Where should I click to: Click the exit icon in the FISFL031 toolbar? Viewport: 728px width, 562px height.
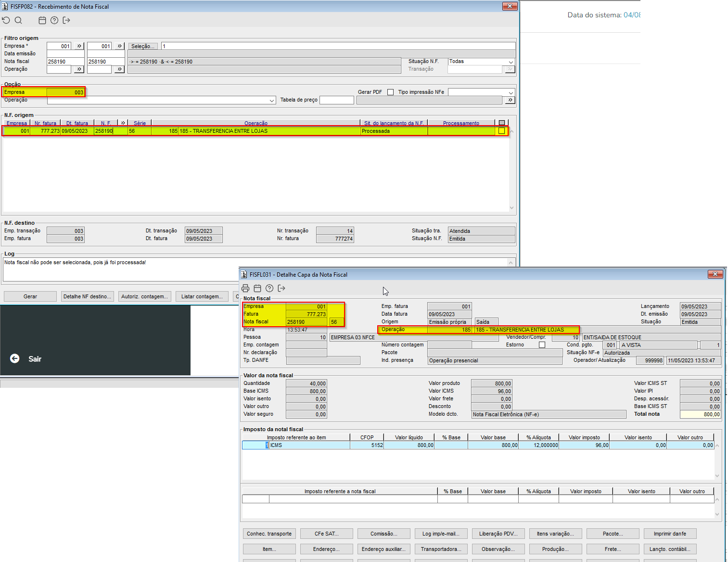click(281, 288)
